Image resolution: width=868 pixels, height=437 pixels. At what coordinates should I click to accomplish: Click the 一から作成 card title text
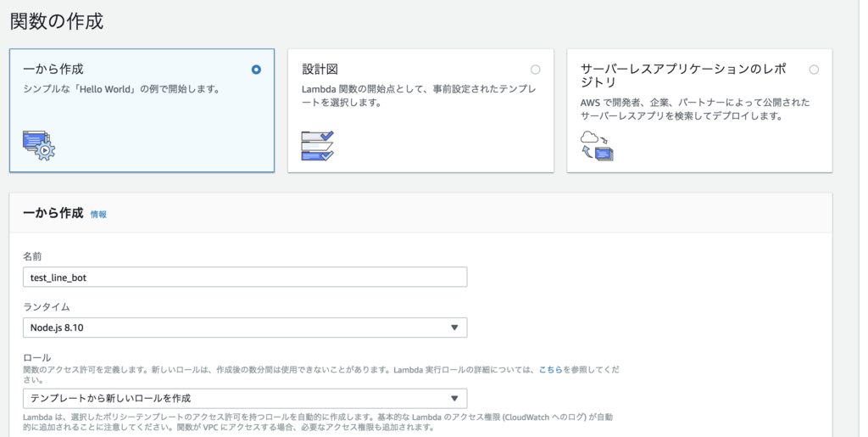53,70
